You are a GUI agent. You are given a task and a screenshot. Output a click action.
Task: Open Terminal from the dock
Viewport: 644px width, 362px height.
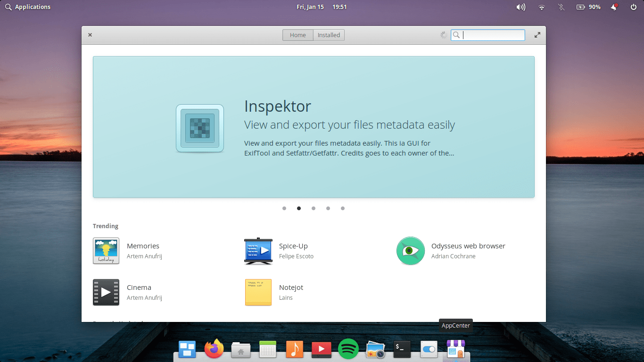click(x=402, y=349)
